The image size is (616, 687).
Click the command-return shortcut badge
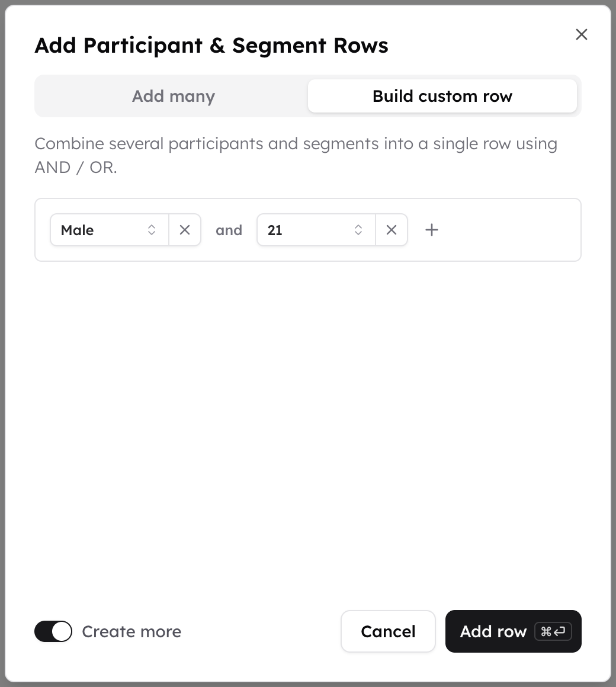553,631
